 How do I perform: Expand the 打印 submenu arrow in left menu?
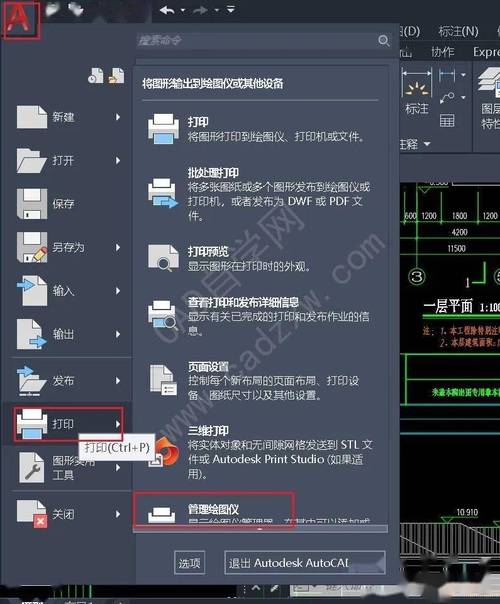pos(118,424)
